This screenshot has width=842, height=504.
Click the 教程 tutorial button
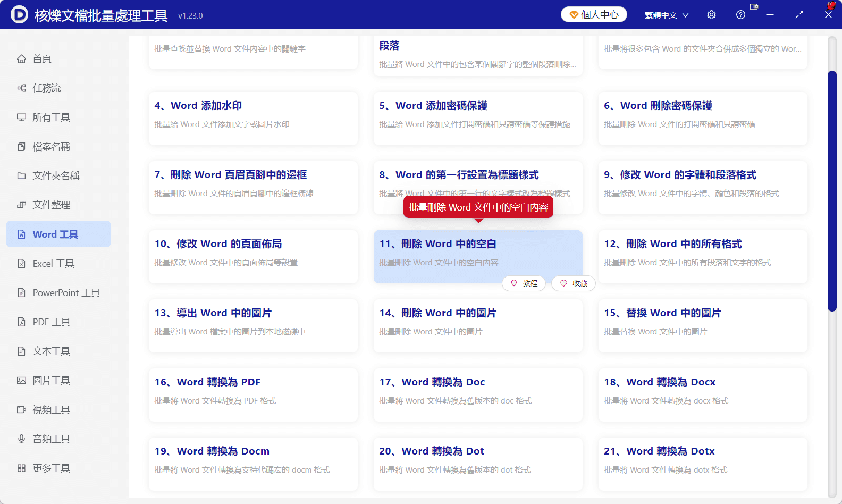point(524,284)
